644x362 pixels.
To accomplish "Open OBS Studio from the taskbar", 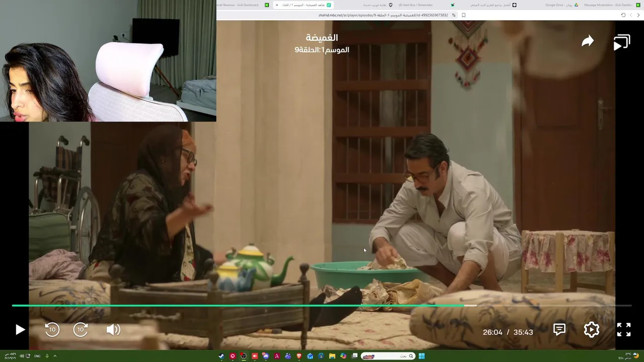I will (x=244, y=356).
